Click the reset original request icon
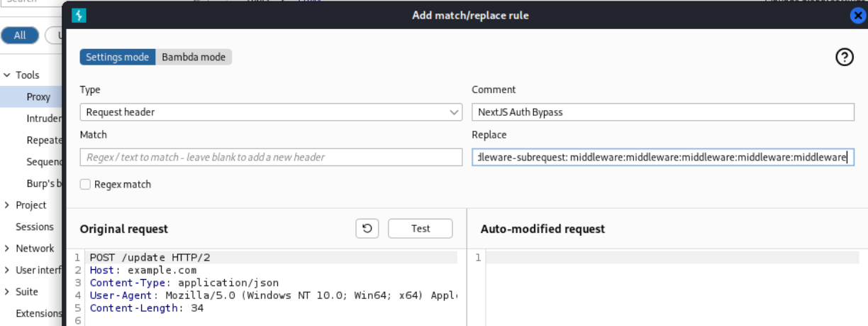This screenshot has width=868, height=326. [367, 228]
